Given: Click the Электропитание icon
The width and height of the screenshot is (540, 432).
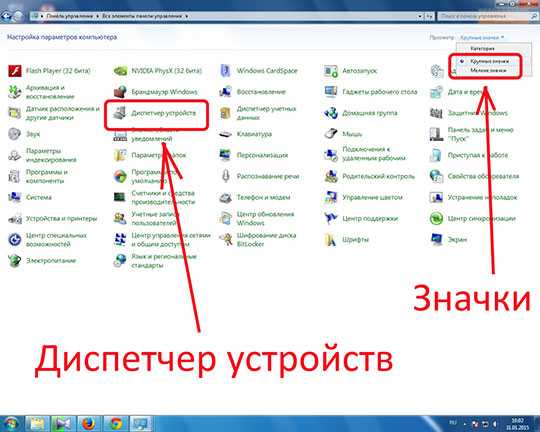Looking at the screenshot, I should [x=15, y=261].
